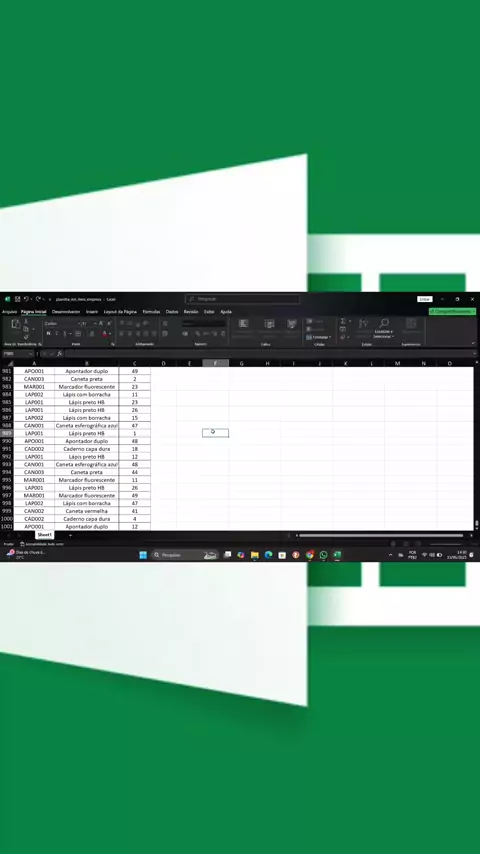Image resolution: width=480 pixels, height=854 pixels.
Task: Click the font color red swatch
Action: click(105, 333)
